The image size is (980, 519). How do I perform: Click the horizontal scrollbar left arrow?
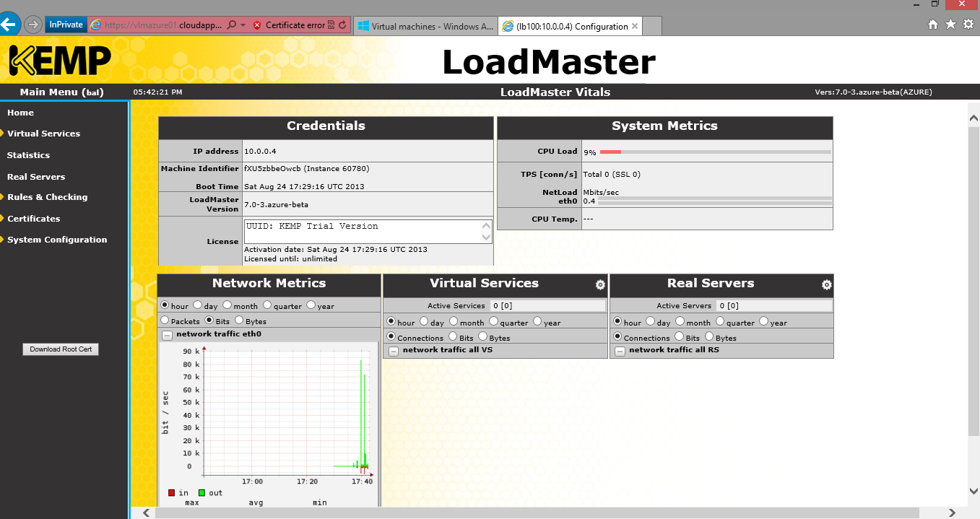point(146,513)
